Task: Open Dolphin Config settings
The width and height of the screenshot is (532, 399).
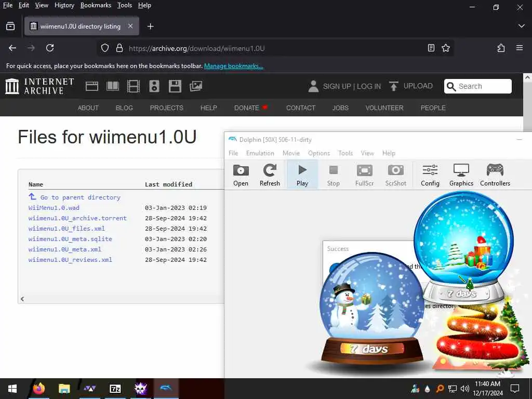Action: click(430, 175)
